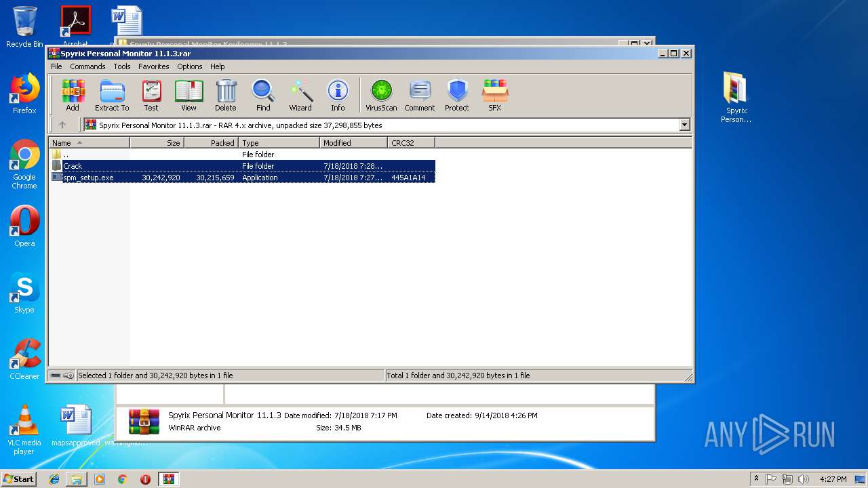Click the 'Total 1 folder' status text
Screen dimensions: 868x488
point(458,375)
